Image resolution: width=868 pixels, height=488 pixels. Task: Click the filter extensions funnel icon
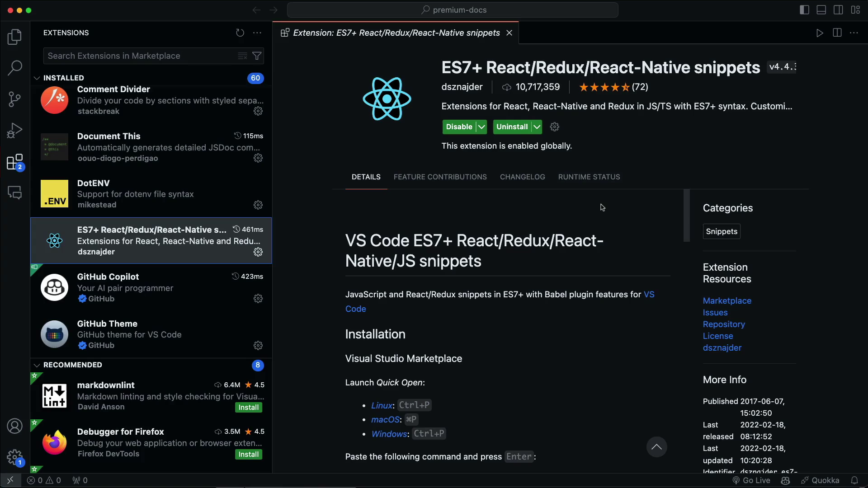point(257,56)
